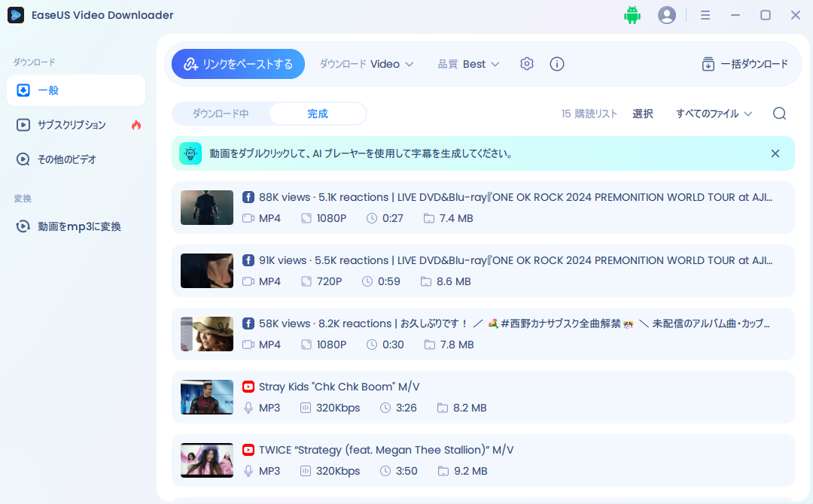
Task: Click the Stray Kids video thumbnail
Action: point(206,397)
